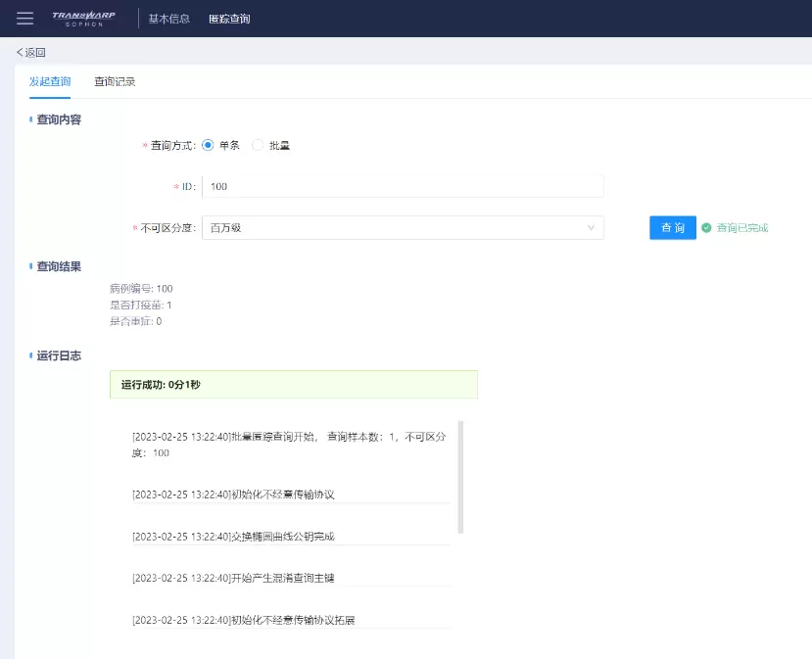This screenshot has width=812, height=659.
Task: Open the hamburger navigation menu
Action: tap(24, 19)
